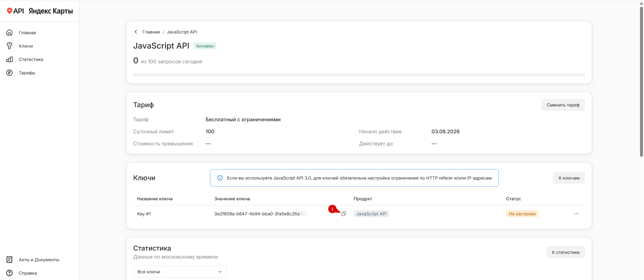This screenshot has width=644, height=280.
Task: Click the Key #1 name cell
Action: [144, 214]
